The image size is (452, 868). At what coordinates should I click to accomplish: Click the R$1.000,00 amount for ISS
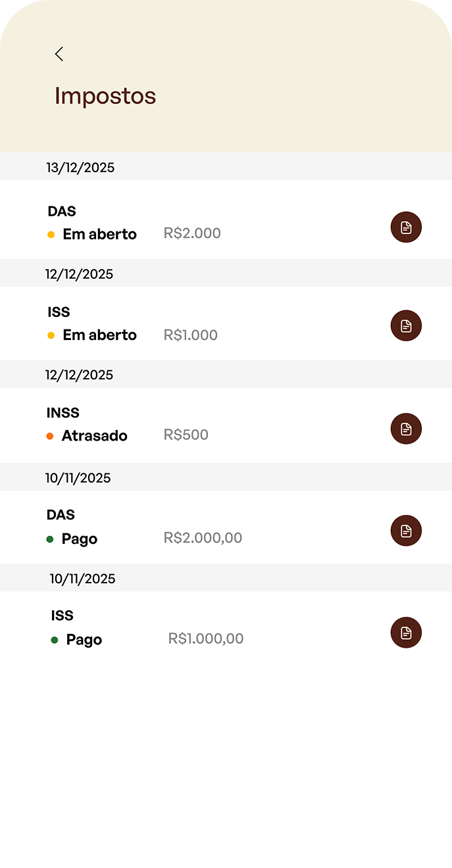tap(206, 639)
